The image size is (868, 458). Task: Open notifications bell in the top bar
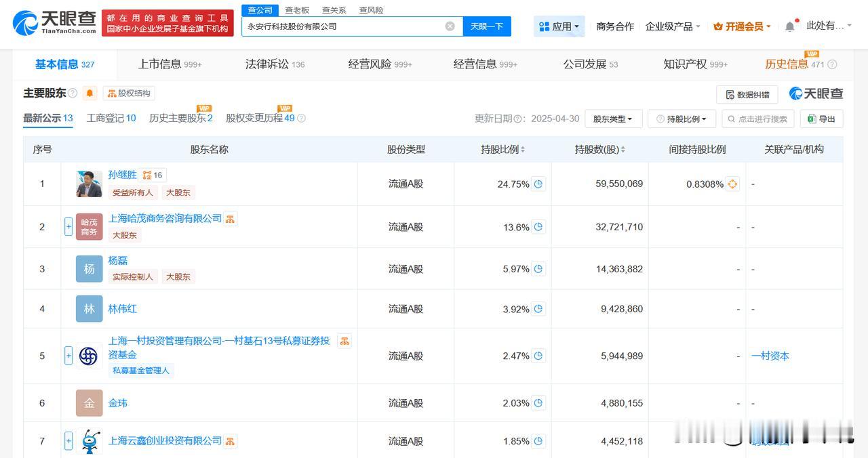(790, 26)
